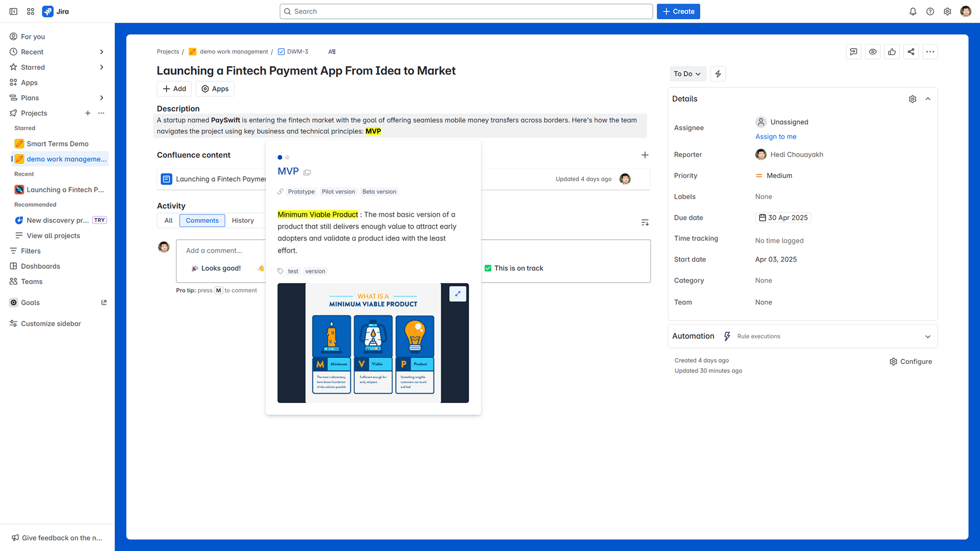The height and width of the screenshot is (551, 980).
Task: Click the Add a comment field
Action: 214,251
